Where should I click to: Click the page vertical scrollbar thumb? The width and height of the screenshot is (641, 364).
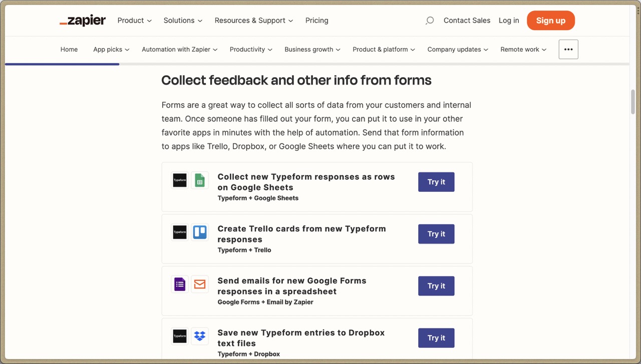pos(633,102)
